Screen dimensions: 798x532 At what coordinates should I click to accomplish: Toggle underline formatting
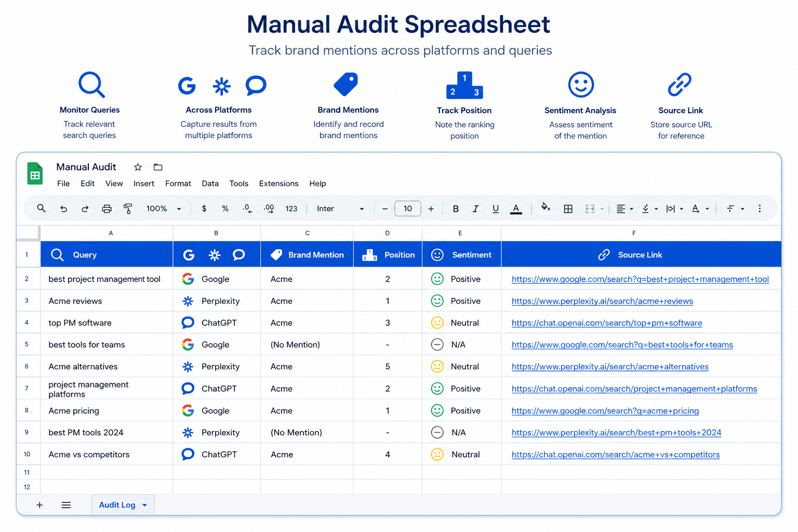pyautogui.click(x=496, y=209)
